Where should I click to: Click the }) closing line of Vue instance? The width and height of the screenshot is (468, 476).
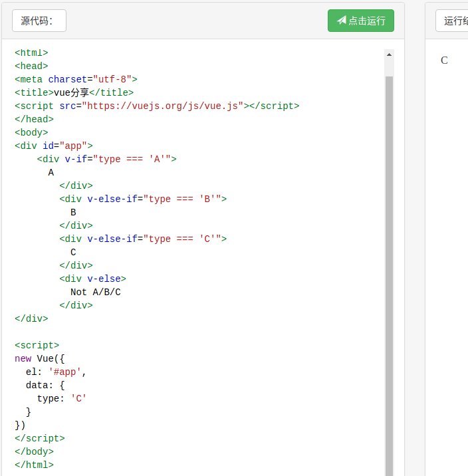(20, 425)
